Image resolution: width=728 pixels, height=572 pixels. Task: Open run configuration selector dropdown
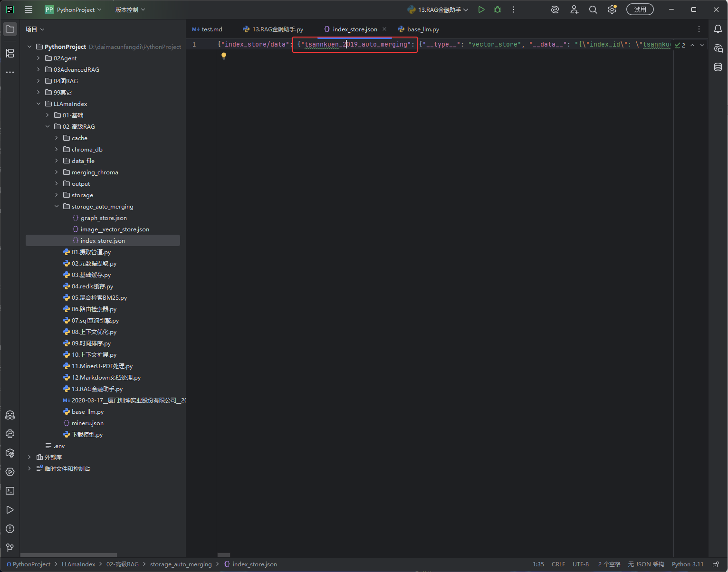[438, 10]
